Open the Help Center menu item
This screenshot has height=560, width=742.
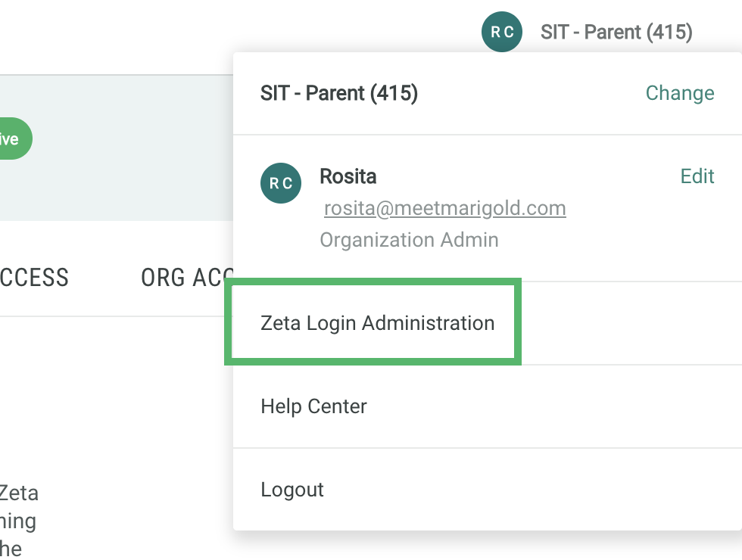[x=313, y=406]
